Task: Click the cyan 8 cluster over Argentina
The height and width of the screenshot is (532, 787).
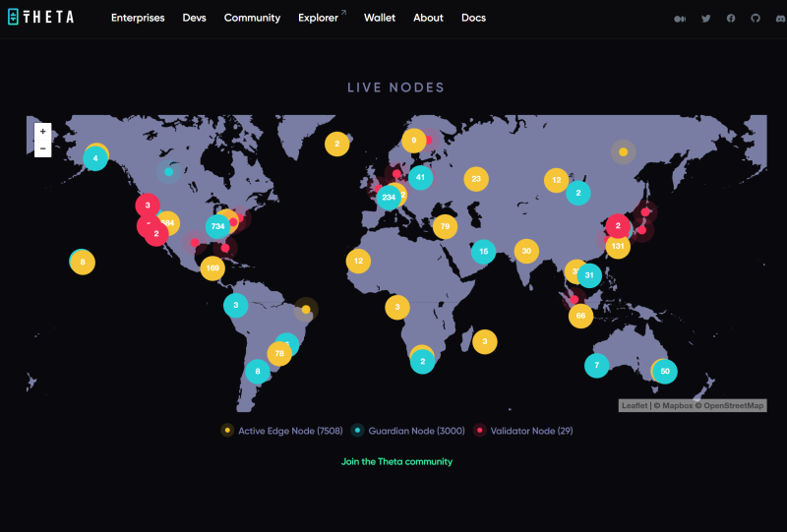Action: (x=258, y=372)
